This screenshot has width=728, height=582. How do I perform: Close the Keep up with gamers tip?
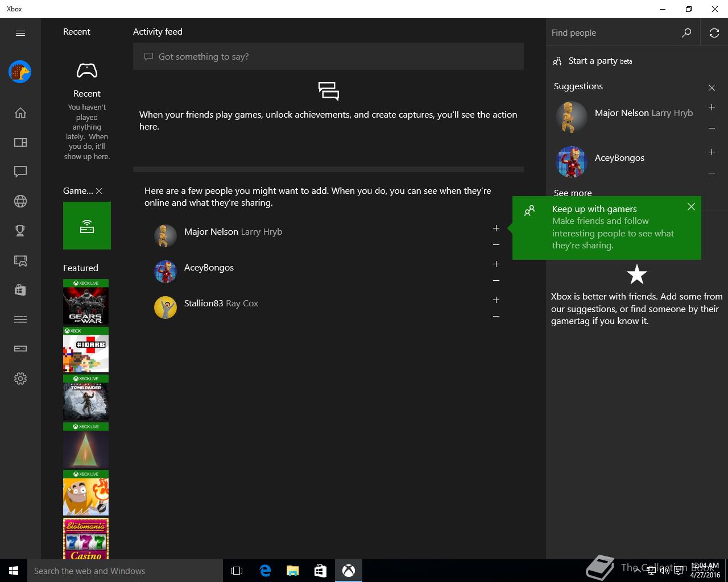click(691, 207)
